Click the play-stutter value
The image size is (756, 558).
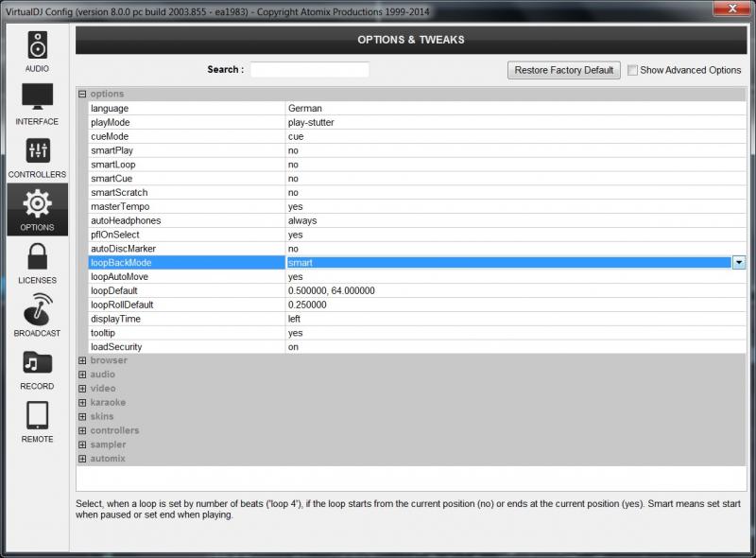point(311,122)
